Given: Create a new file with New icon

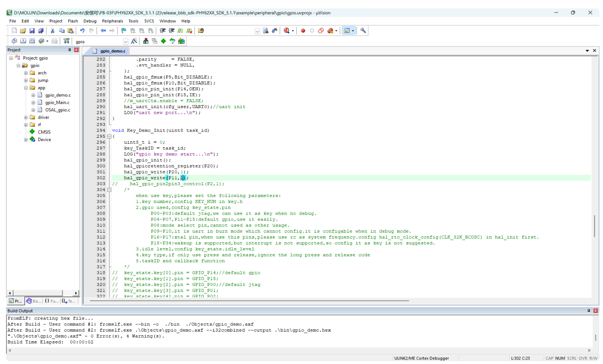Looking at the screenshot, I should 14,30.
